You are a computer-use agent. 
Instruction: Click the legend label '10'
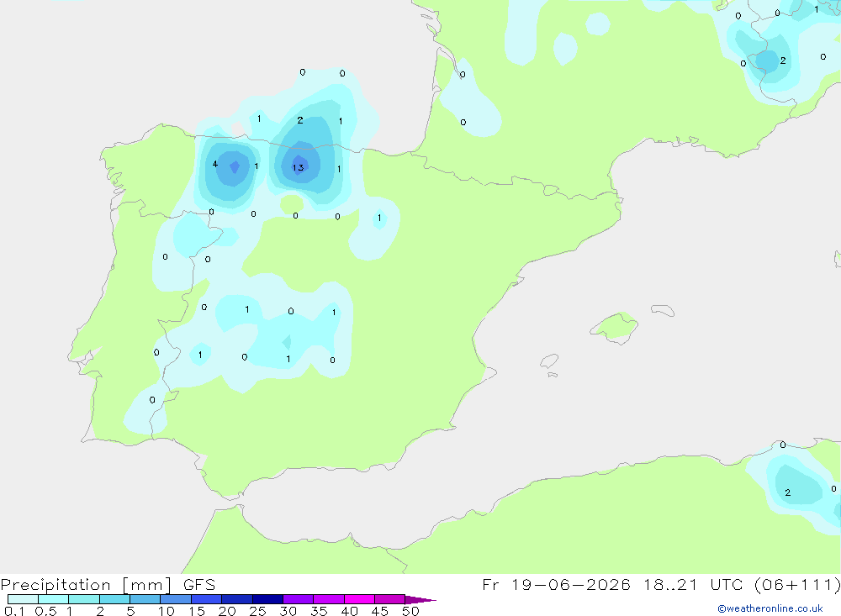coord(167,611)
